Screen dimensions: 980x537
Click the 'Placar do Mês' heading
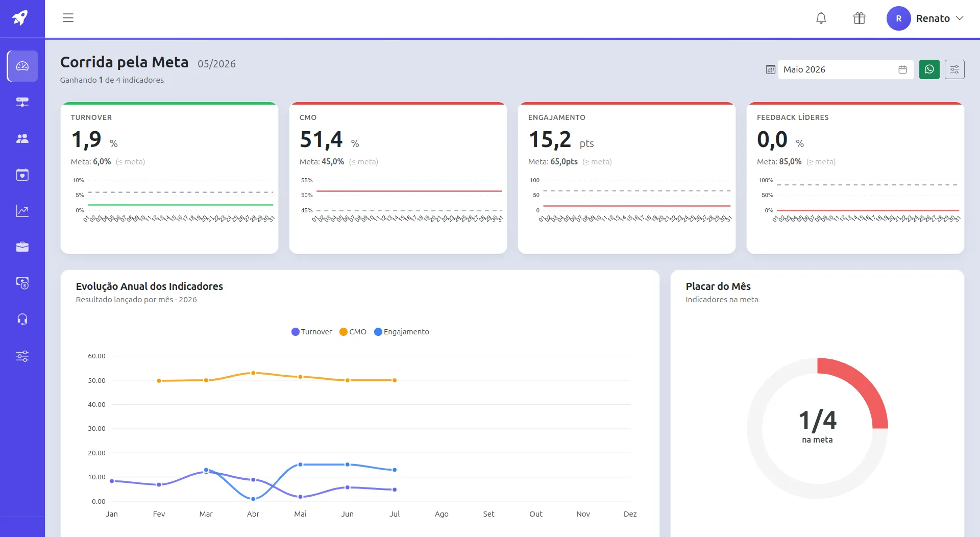tap(718, 286)
